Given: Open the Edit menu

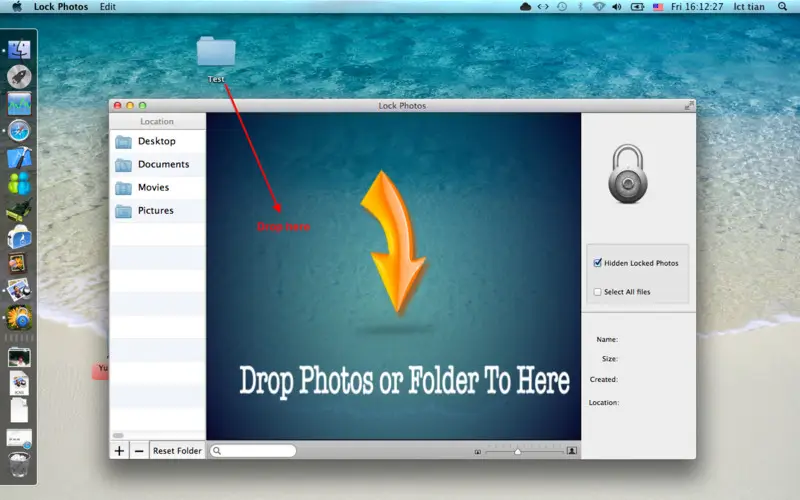Looking at the screenshot, I should [108, 7].
